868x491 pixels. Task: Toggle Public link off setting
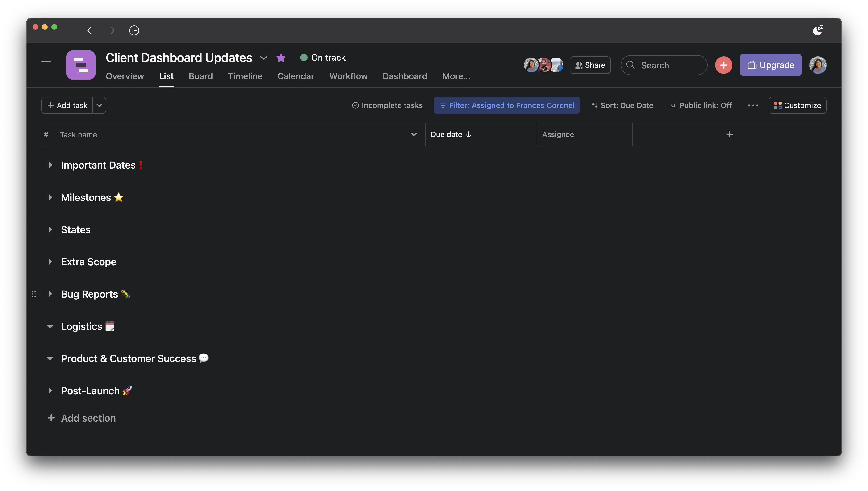click(701, 106)
